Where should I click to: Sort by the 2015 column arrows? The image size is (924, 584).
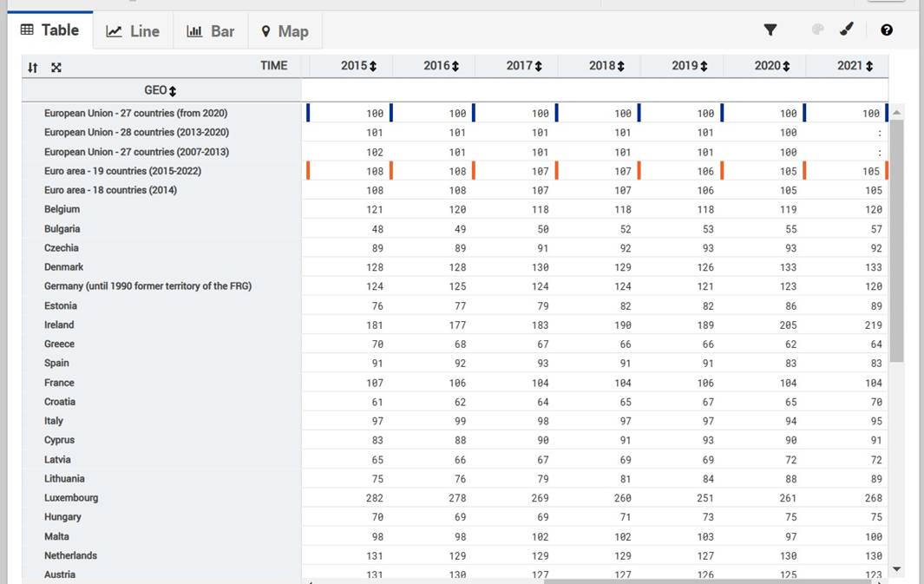click(x=373, y=66)
